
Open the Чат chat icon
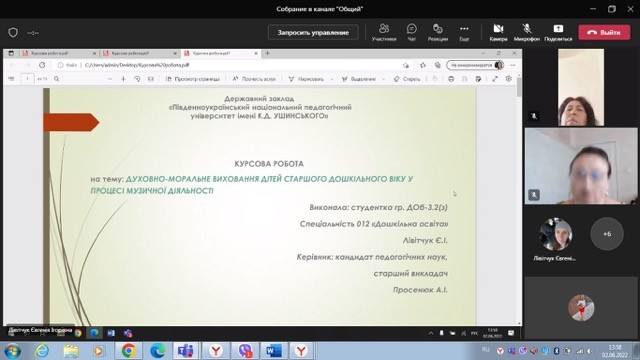pyautogui.click(x=411, y=32)
